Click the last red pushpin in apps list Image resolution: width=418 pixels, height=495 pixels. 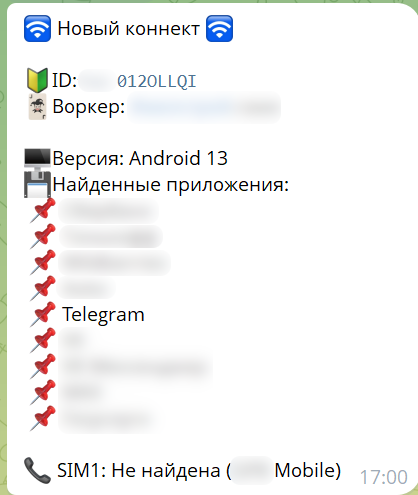(x=43, y=418)
